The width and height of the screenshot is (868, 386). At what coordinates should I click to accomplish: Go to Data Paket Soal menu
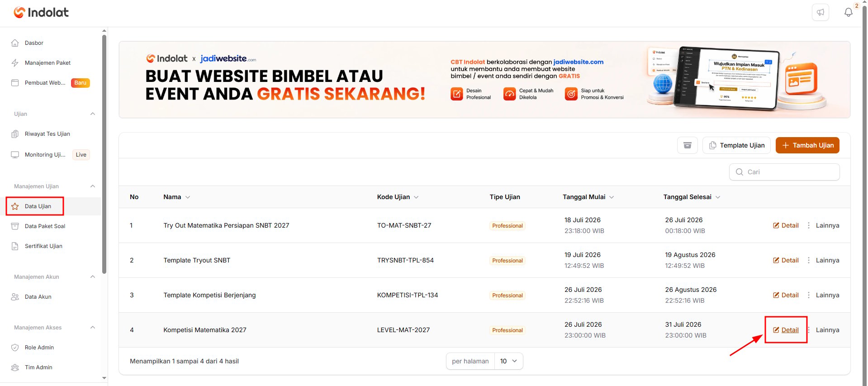(45, 226)
